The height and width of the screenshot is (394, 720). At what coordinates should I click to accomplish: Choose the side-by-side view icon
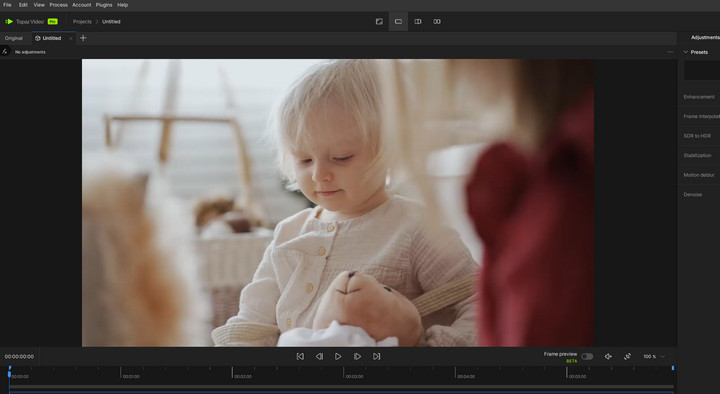tap(437, 22)
